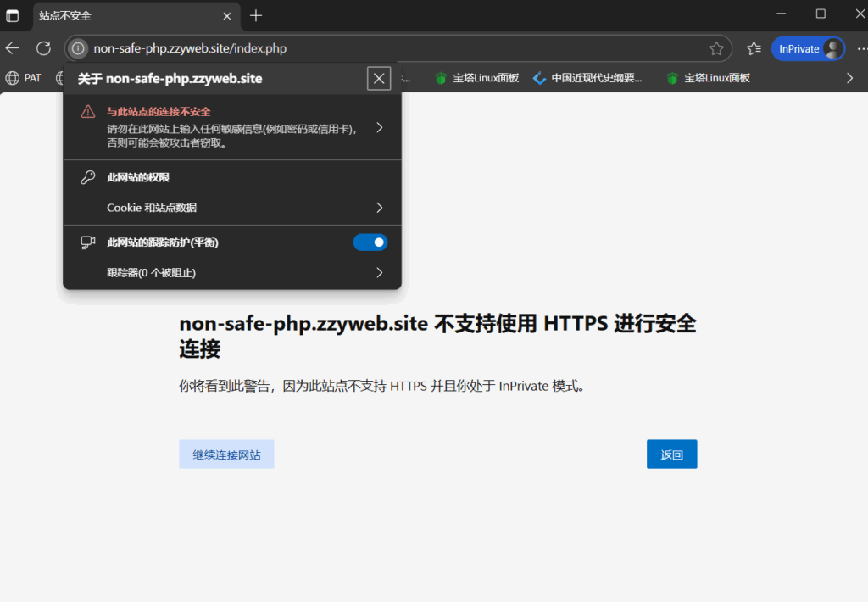Open the favorites list icon
The height and width of the screenshot is (602, 868).
click(754, 48)
